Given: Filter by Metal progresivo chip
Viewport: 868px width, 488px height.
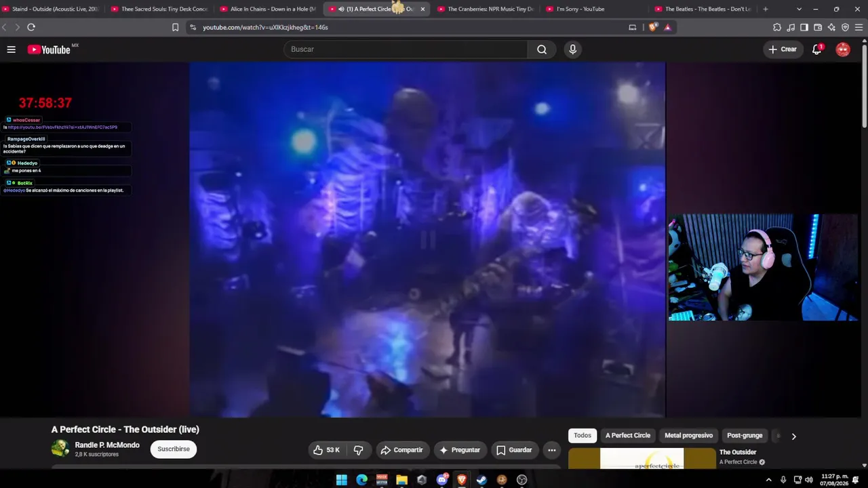Looking at the screenshot, I should [x=689, y=436].
